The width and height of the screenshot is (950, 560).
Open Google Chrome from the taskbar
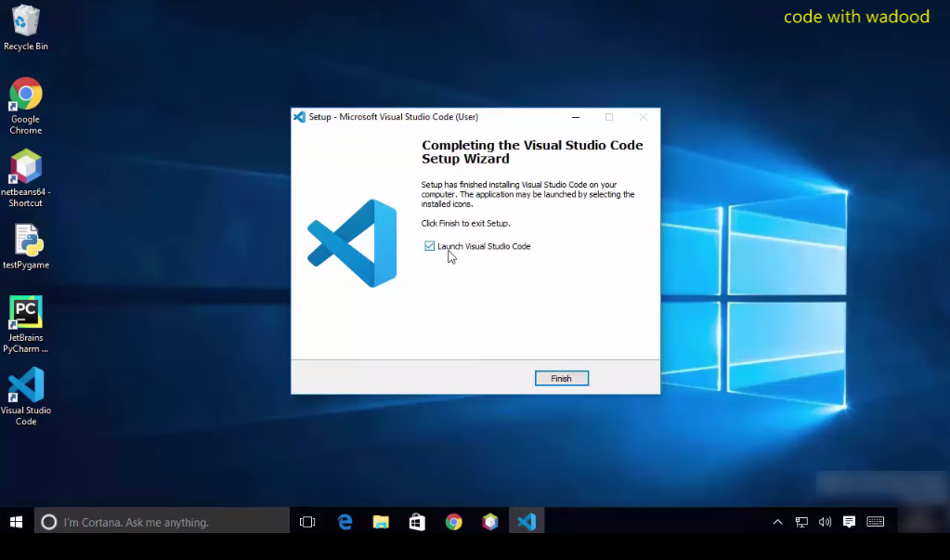453,522
